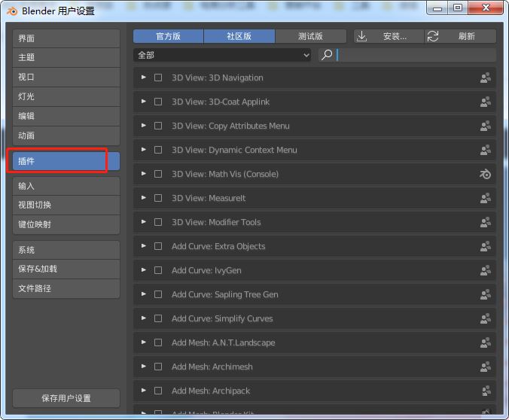Open the 全部 category dropdown
The image size is (509, 420).
pyautogui.click(x=222, y=55)
